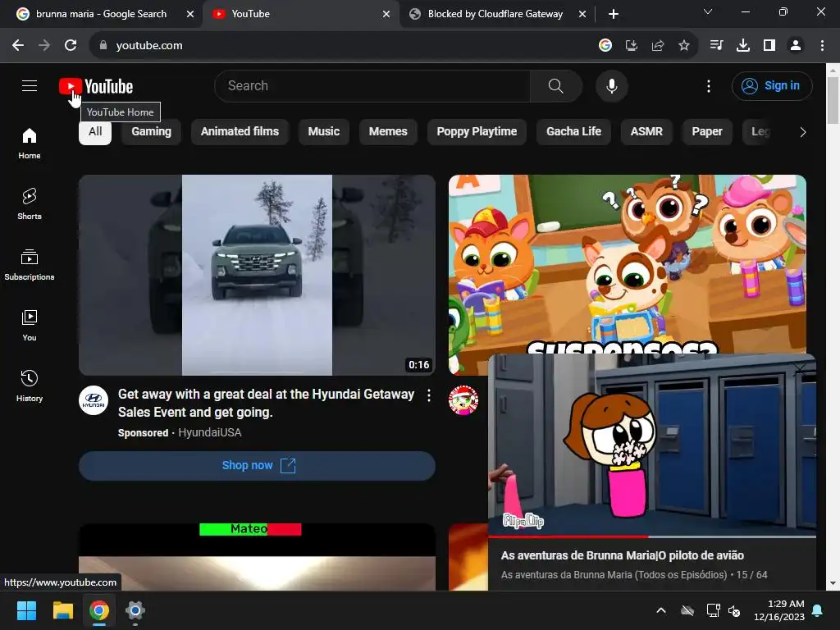Reload the current page

coord(71,46)
